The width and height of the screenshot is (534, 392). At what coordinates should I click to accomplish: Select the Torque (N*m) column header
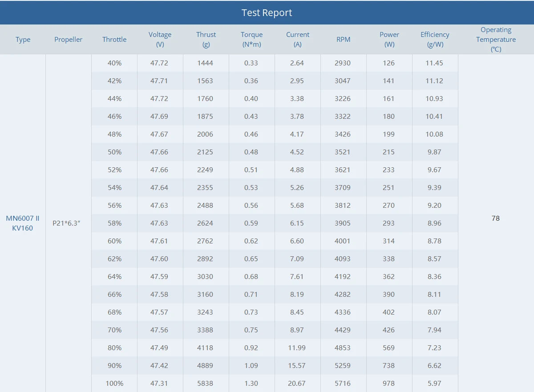252,39
